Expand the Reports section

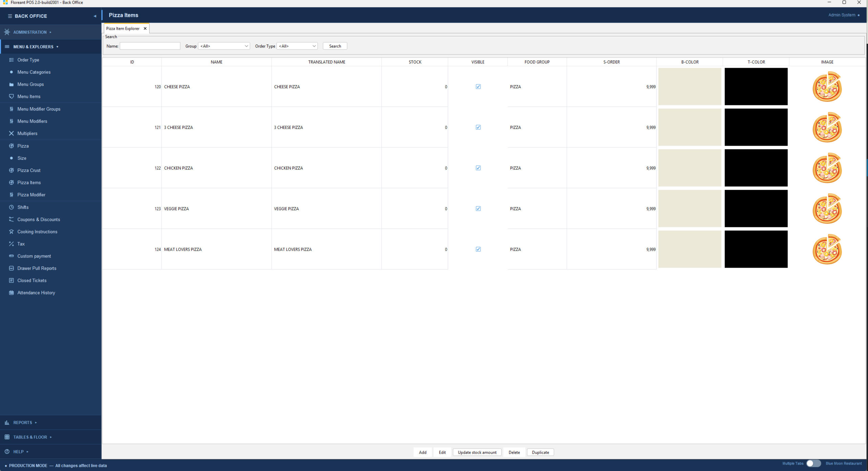coord(22,423)
